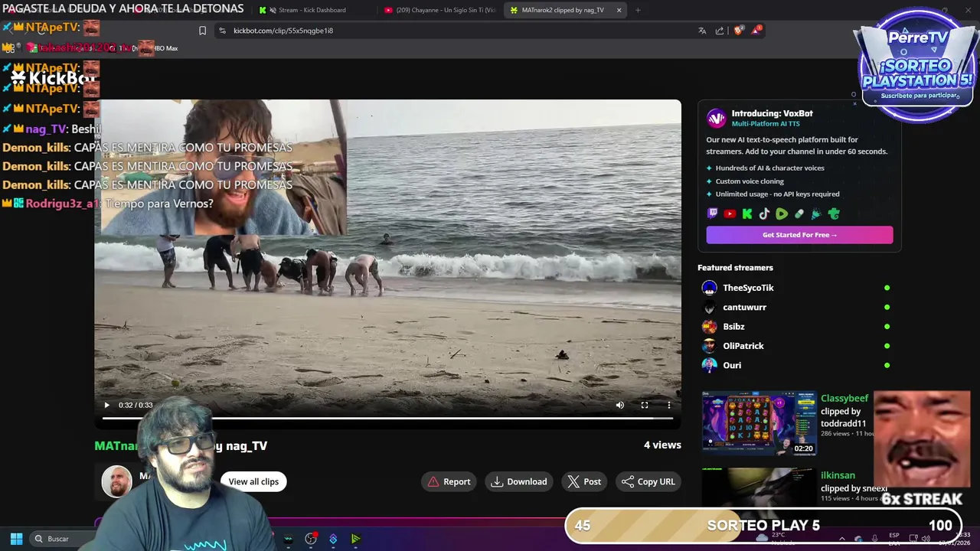Screen dimensions: 980x551
Task: Seek on the video progress bar
Action: click(x=387, y=418)
